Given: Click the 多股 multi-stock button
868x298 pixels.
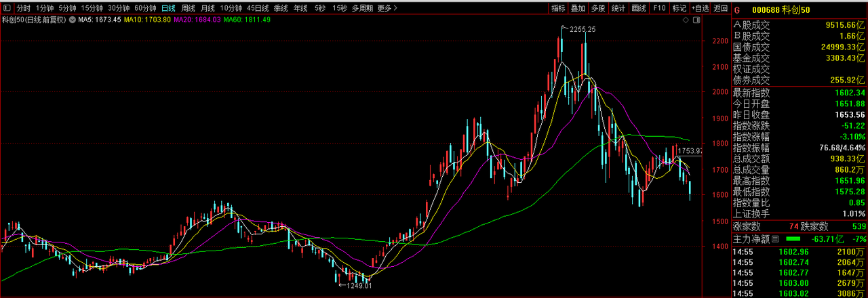Looking at the screenshot, I should tap(597, 8).
